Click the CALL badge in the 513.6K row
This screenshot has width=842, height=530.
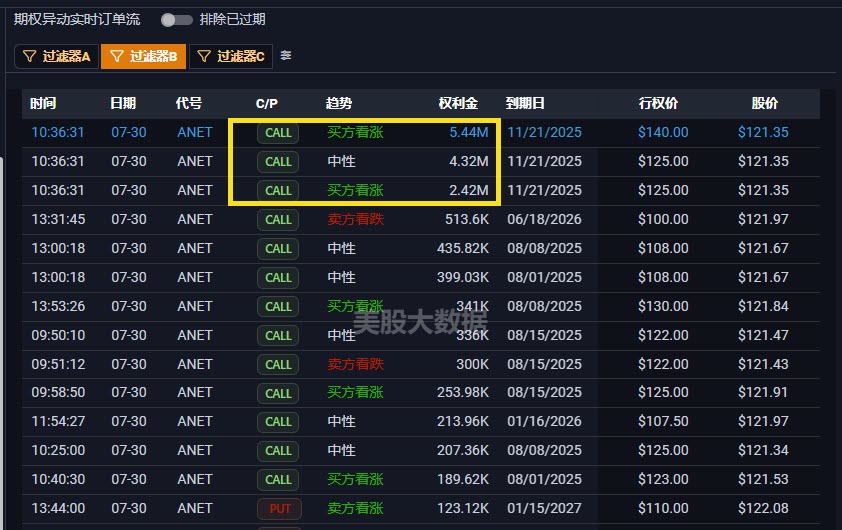(279, 220)
